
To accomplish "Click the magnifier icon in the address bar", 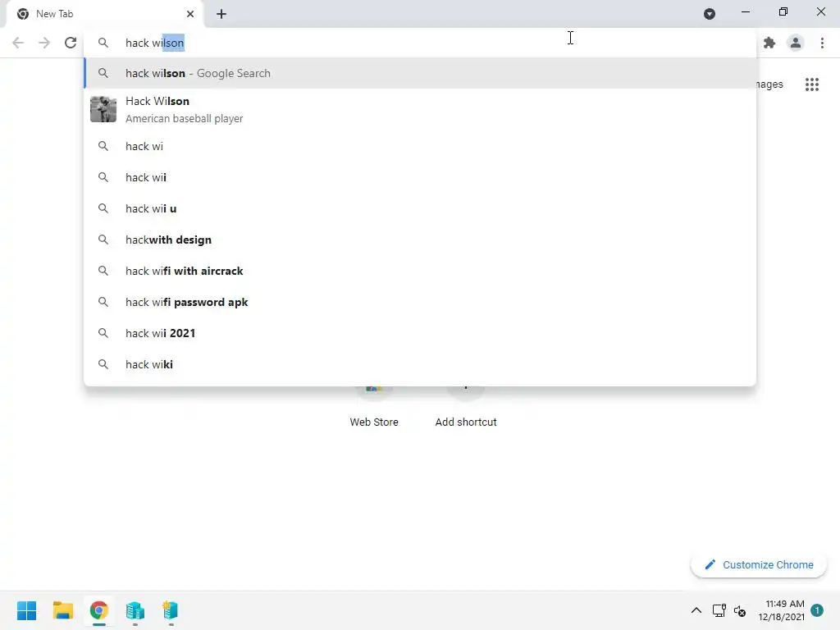I will (103, 43).
